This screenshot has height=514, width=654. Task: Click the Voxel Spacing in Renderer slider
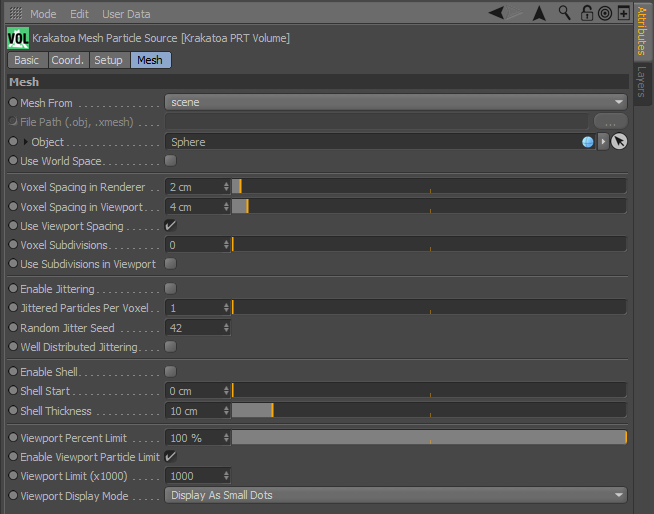coord(429,186)
